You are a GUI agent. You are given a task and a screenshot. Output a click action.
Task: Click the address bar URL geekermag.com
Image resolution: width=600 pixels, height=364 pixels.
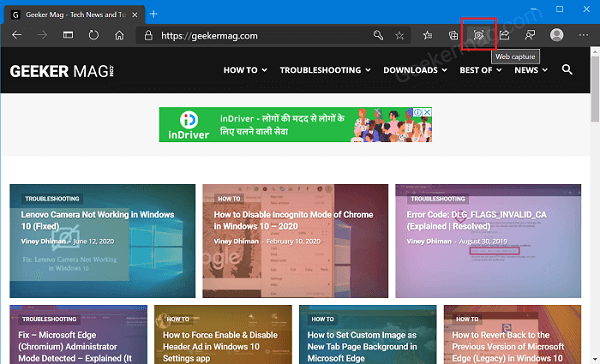[x=209, y=36]
